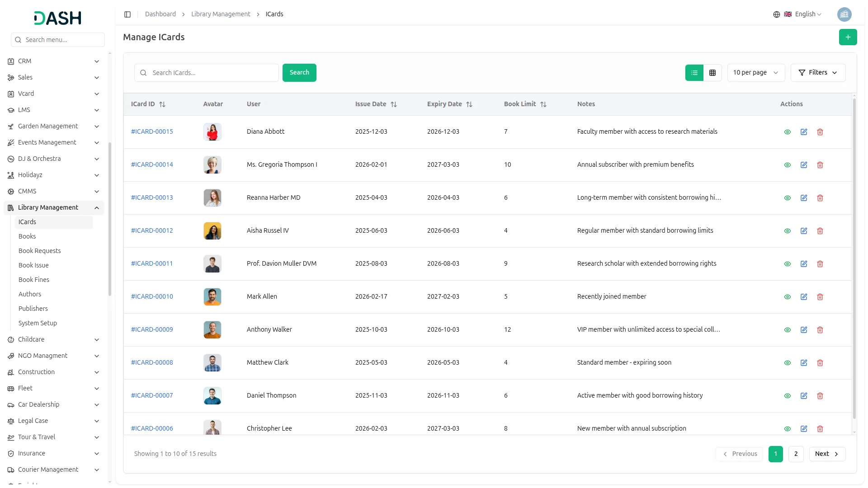
Task: View Anthony Walker's ICard with eye icon
Action: [788, 330]
